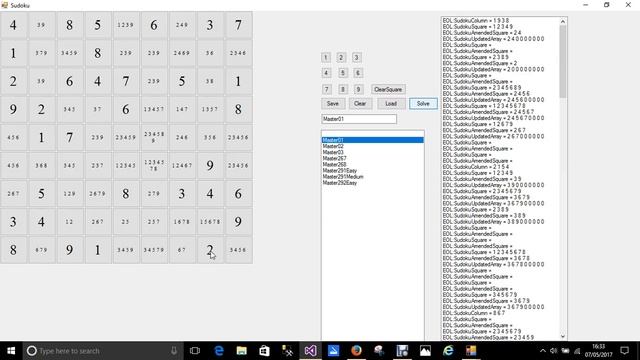The image size is (640, 360).
Task: Select Master02 in the puzzle list
Action: point(372,146)
